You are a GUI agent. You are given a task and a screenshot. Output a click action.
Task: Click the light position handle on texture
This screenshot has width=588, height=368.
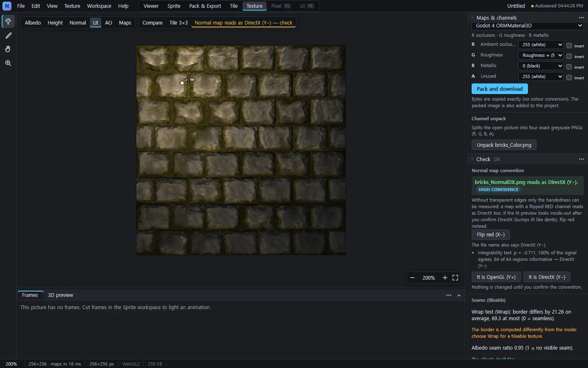coord(182,83)
